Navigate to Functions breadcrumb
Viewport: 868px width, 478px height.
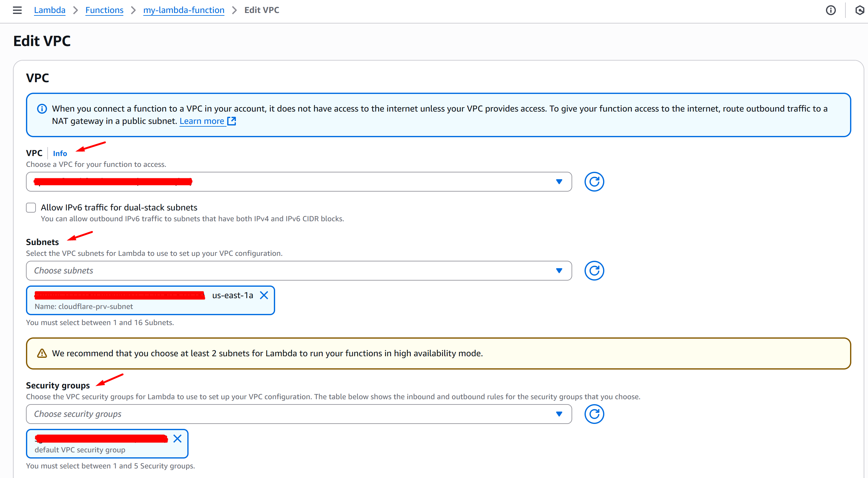(104, 10)
